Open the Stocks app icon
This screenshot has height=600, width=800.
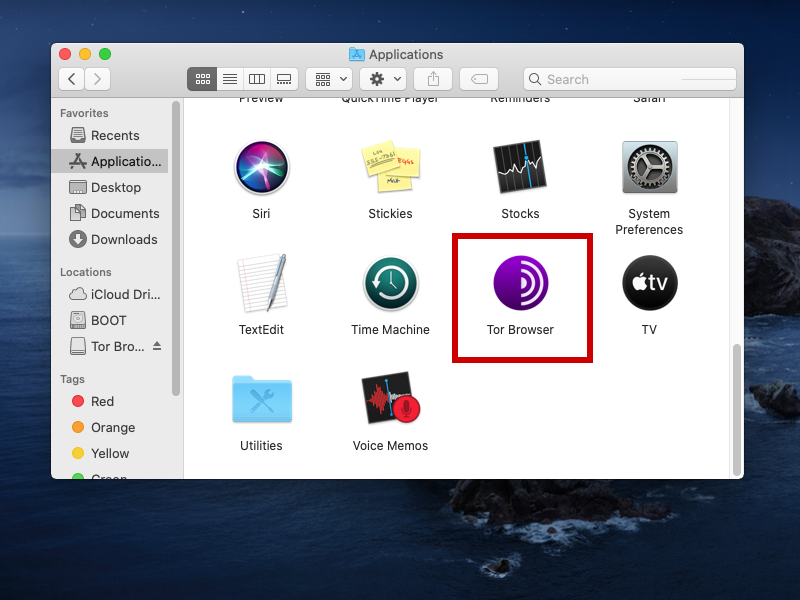coord(520,167)
